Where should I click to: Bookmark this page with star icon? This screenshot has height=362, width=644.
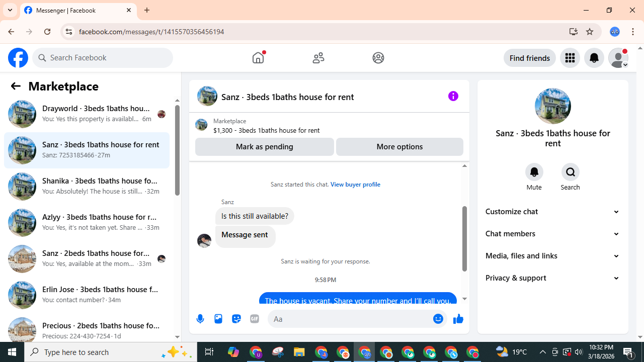point(590,32)
